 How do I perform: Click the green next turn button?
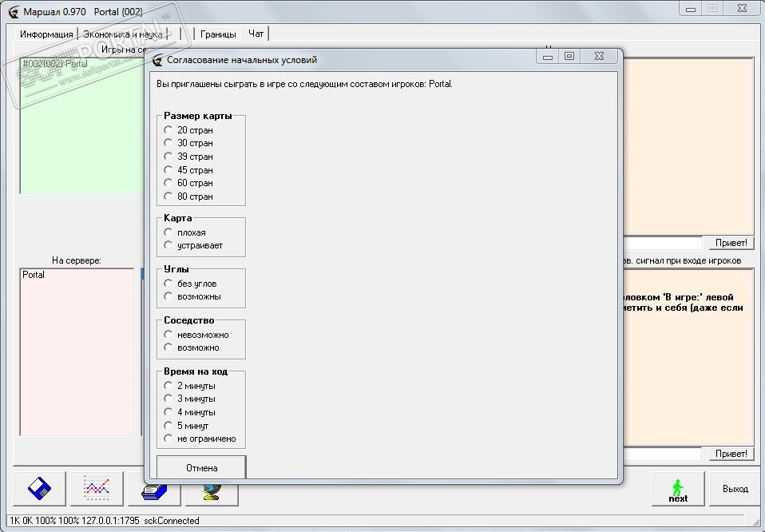coord(678,489)
